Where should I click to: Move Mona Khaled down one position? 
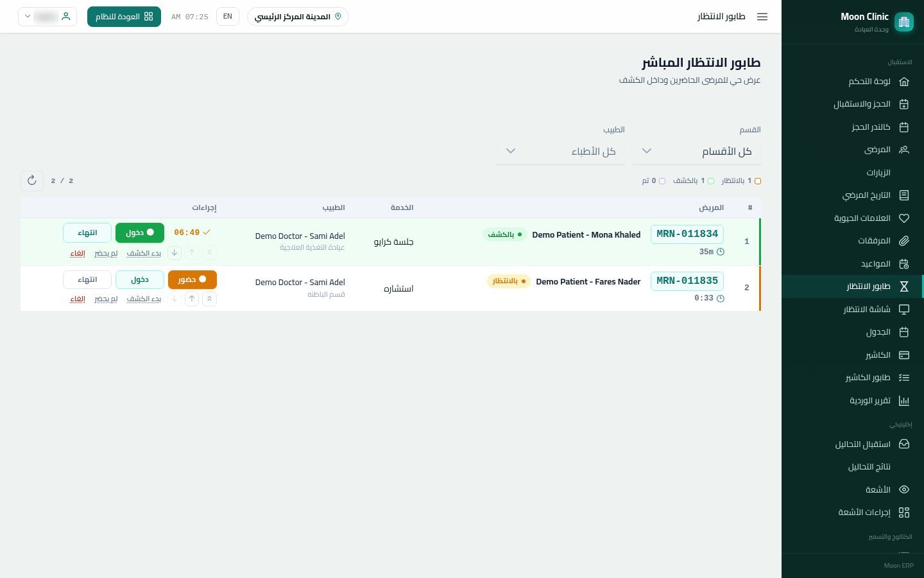pos(174,253)
